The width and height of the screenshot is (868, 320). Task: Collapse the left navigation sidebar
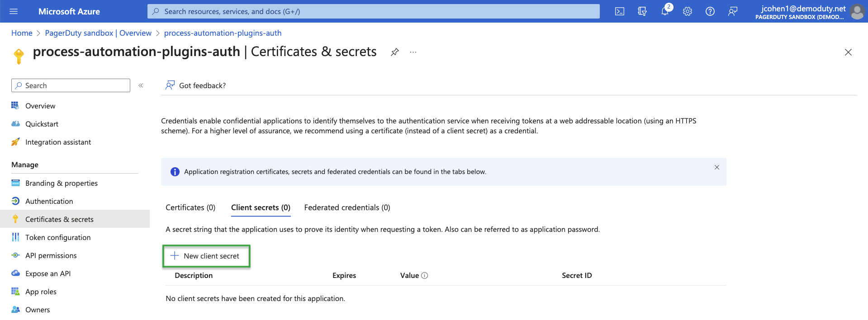coord(141,85)
